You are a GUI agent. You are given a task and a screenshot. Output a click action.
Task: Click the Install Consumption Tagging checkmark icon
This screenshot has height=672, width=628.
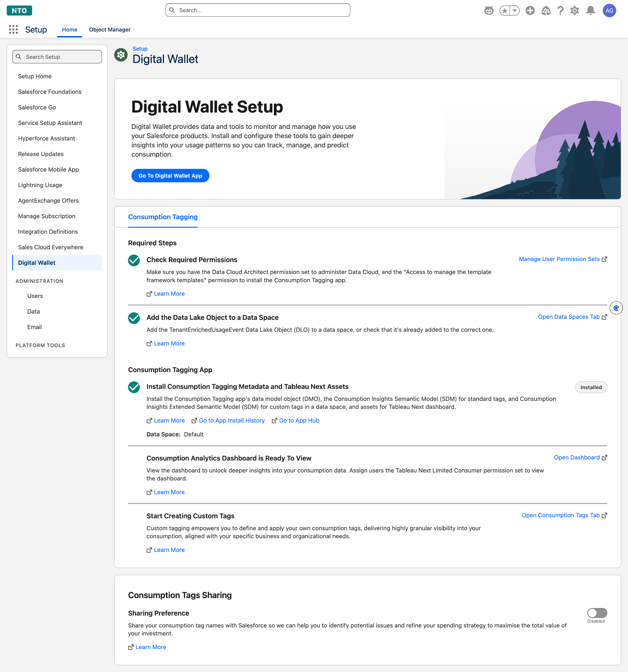point(134,387)
